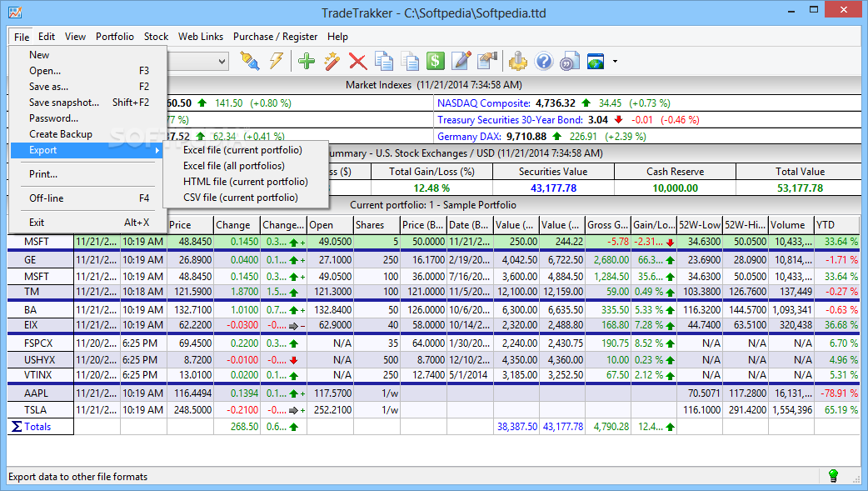Screen dimensions: 868x491
Task: Toggle Off-line mode menu entry
Action: click(88, 198)
